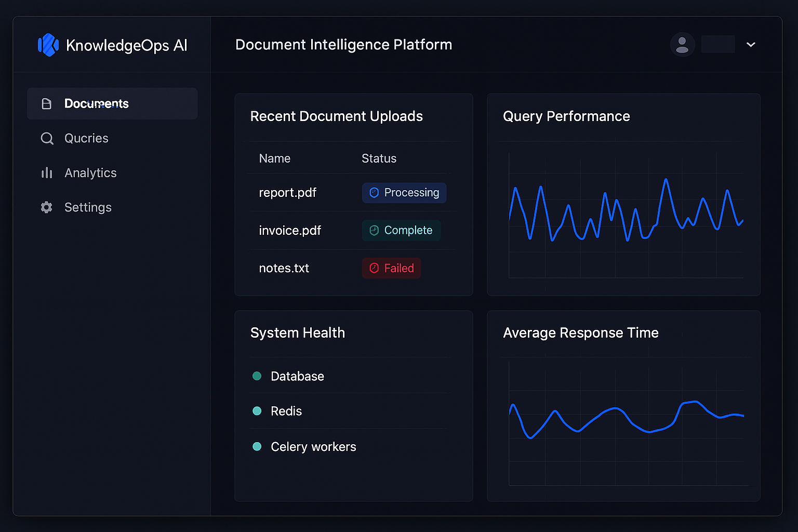Click the Celery workers label

tap(313, 447)
